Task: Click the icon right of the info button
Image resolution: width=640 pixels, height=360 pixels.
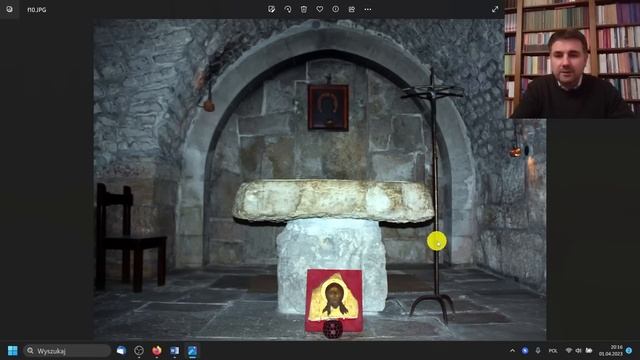Action: coord(351,9)
